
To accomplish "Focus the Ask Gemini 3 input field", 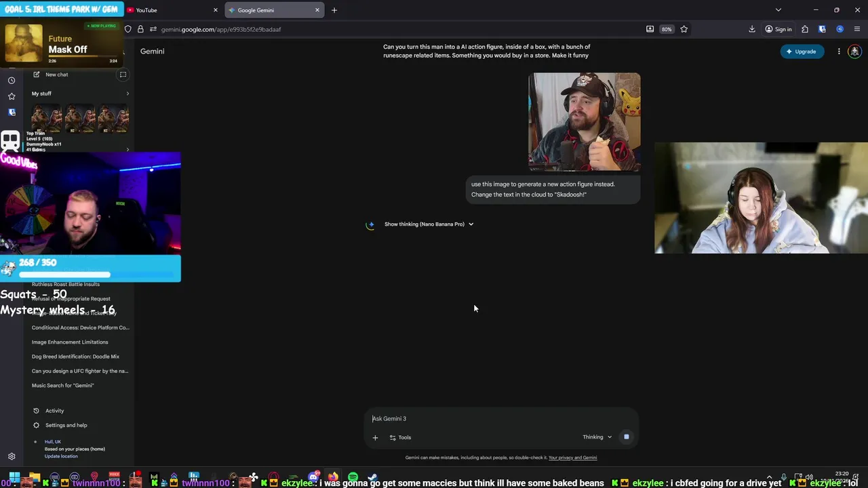I will pos(500,419).
